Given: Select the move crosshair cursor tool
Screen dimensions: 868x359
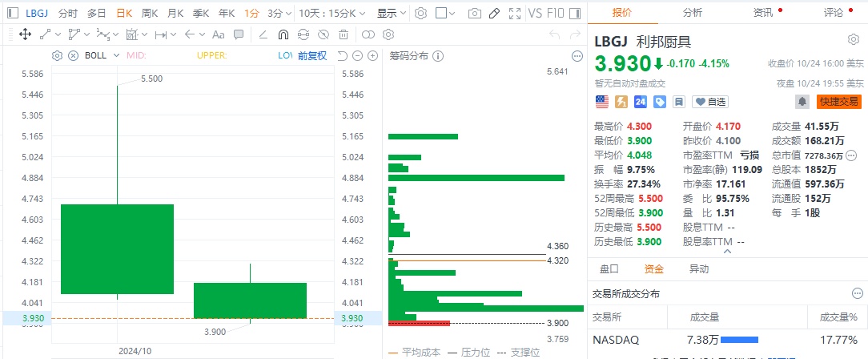Looking at the screenshot, I should click(24, 34).
